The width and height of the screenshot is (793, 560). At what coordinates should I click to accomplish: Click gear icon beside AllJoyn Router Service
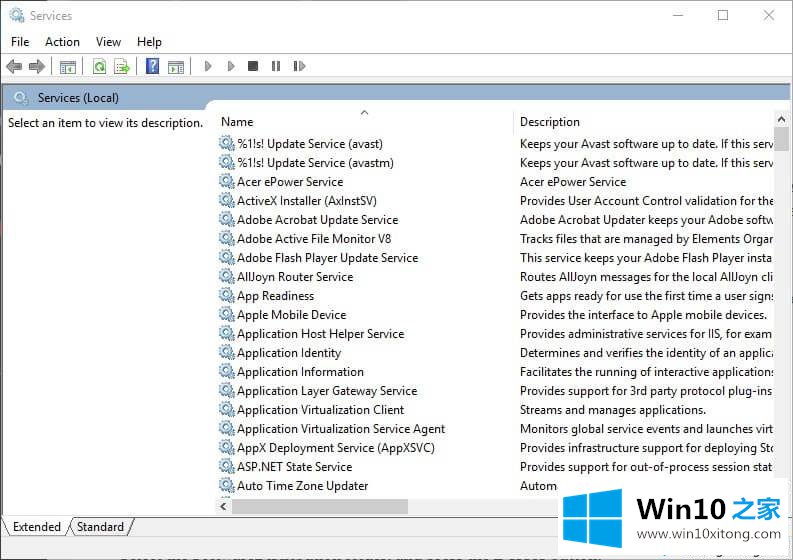pyautogui.click(x=226, y=276)
